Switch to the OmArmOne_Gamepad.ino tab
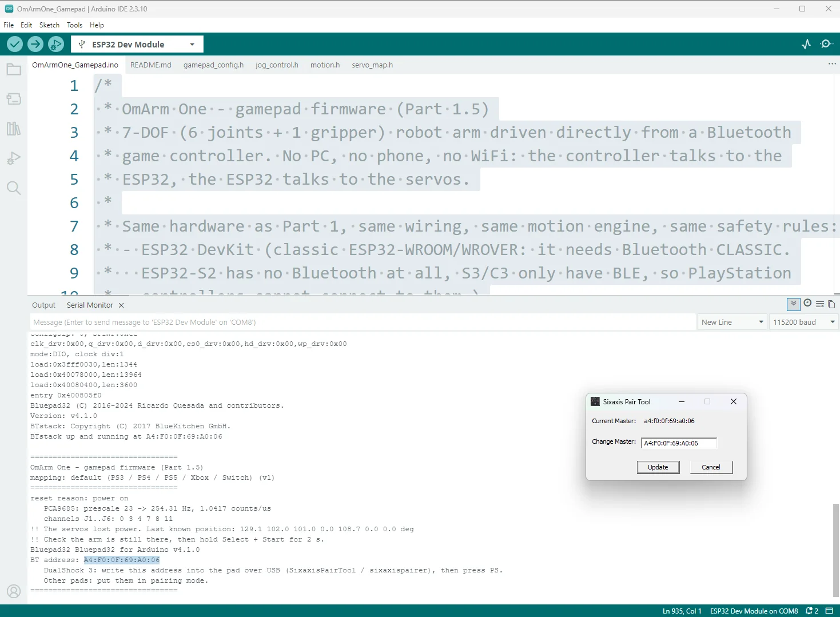The height and width of the screenshot is (617, 840). click(x=75, y=65)
